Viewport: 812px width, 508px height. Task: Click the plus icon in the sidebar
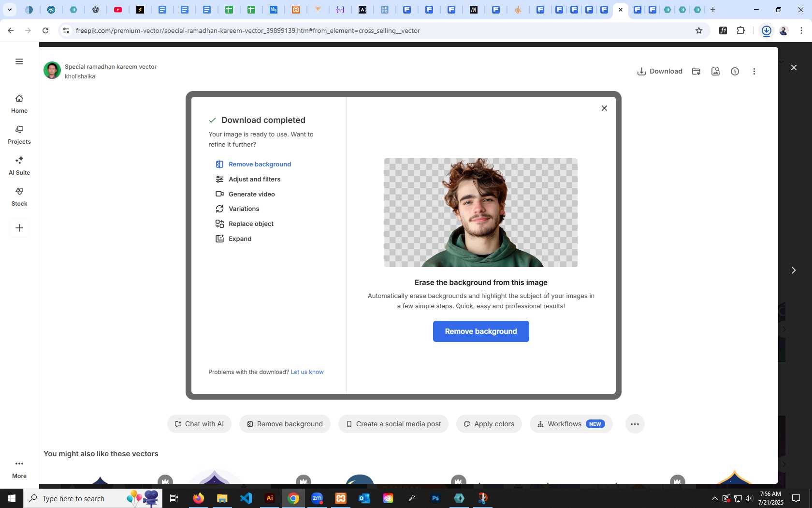[19, 228]
